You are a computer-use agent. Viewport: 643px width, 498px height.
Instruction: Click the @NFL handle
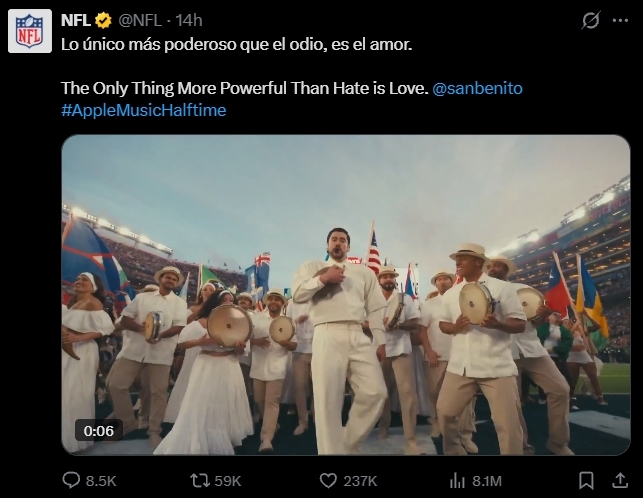142,20
